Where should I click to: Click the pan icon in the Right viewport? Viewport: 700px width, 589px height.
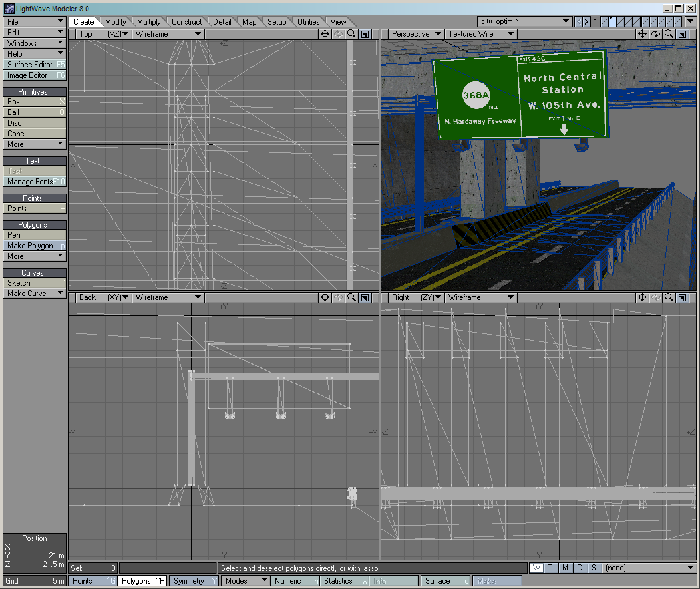[x=642, y=297]
